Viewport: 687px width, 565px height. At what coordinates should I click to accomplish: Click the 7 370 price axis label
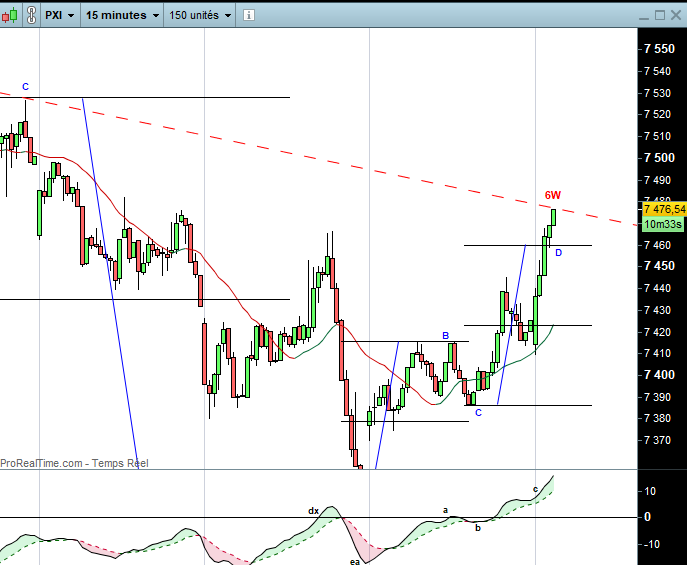click(657, 440)
